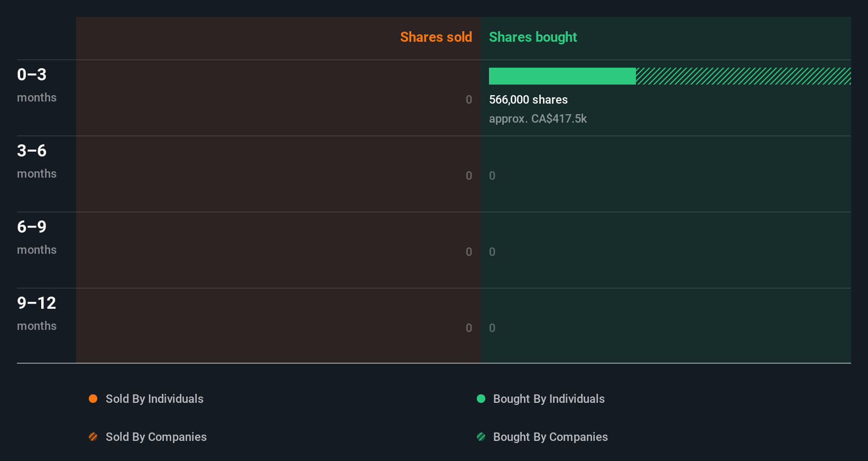The height and width of the screenshot is (461, 868).
Task: Toggle the Bought By Individuals legend label
Action: (x=549, y=399)
